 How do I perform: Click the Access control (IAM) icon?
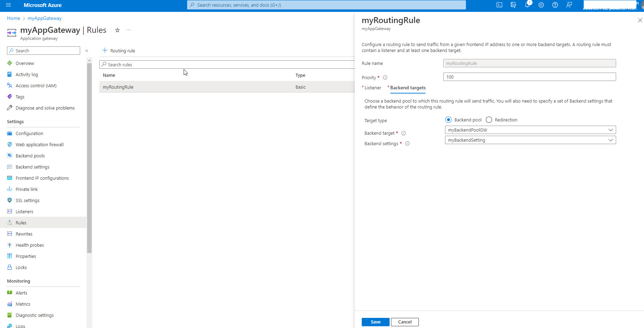[x=10, y=85]
